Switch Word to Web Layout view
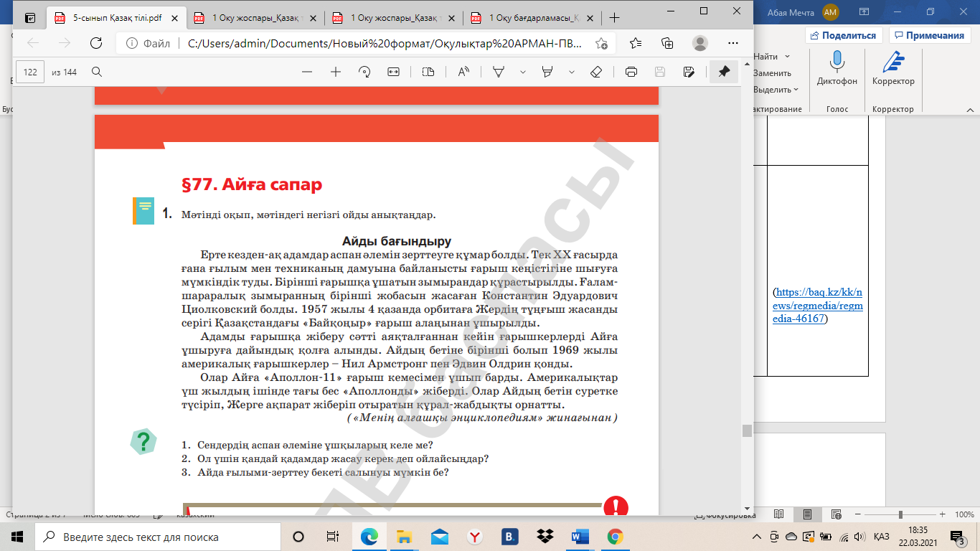980x551 pixels. click(x=836, y=515)
